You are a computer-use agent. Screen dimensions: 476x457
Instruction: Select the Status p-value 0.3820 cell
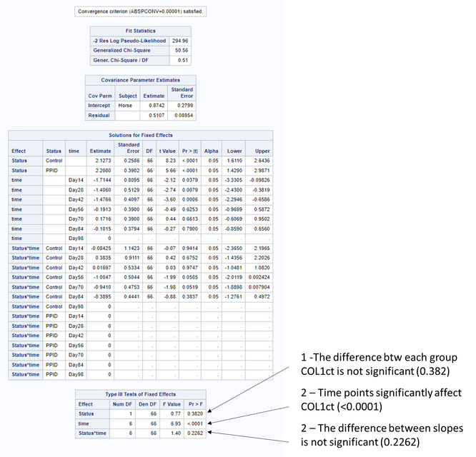pyautogui.click(x=195, y=413)
